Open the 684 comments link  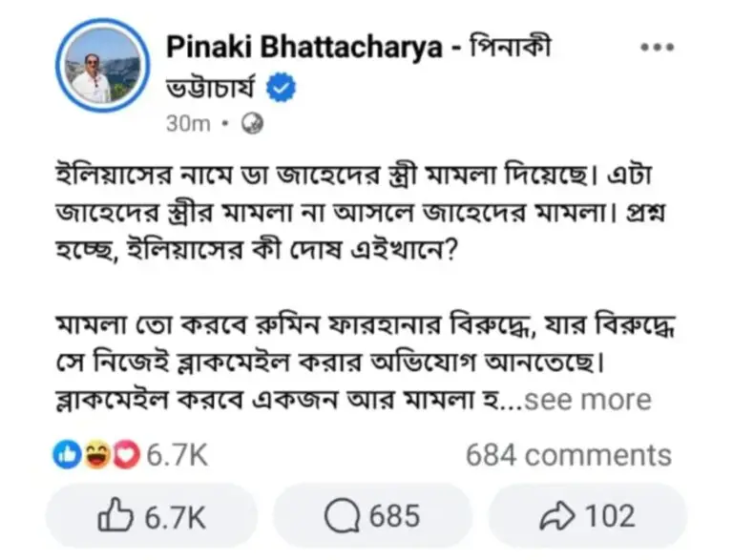coord(568,456)
